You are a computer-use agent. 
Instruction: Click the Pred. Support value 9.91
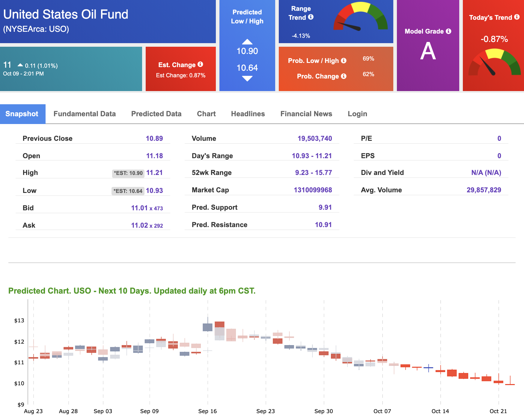point(325,207)
